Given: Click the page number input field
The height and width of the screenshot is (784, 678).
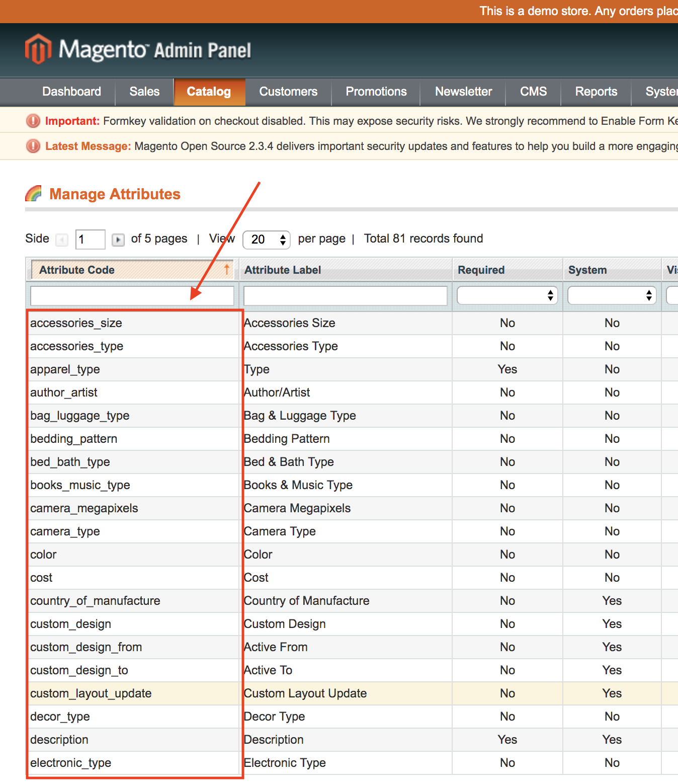Looking at the screenshot, I should tap(90, 240).
